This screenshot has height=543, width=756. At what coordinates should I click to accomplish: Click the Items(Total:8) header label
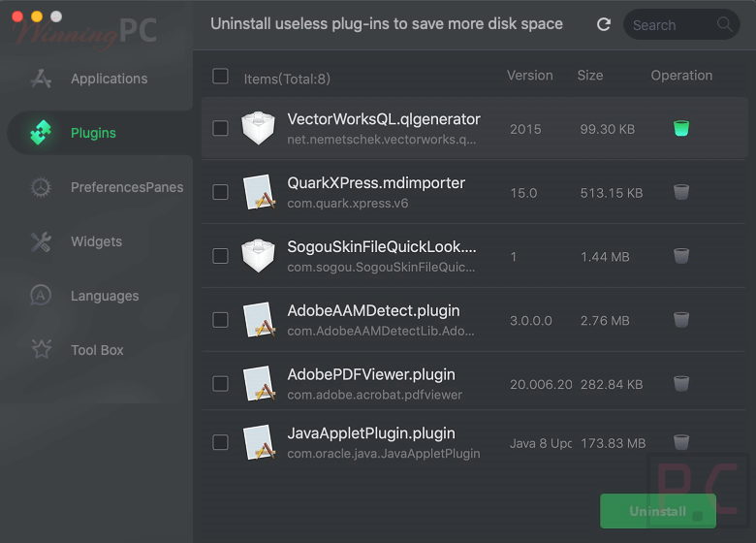[287, 79]
